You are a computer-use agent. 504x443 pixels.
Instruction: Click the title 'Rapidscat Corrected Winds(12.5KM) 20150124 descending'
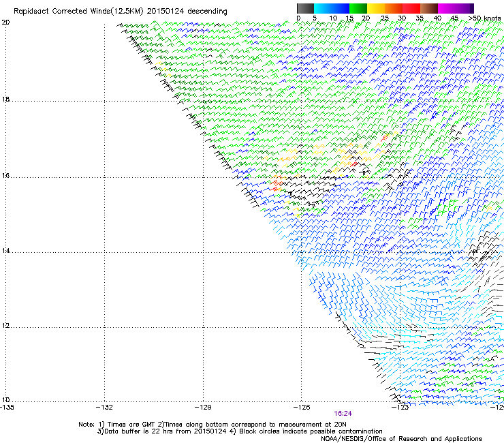(x=121, y=12)
